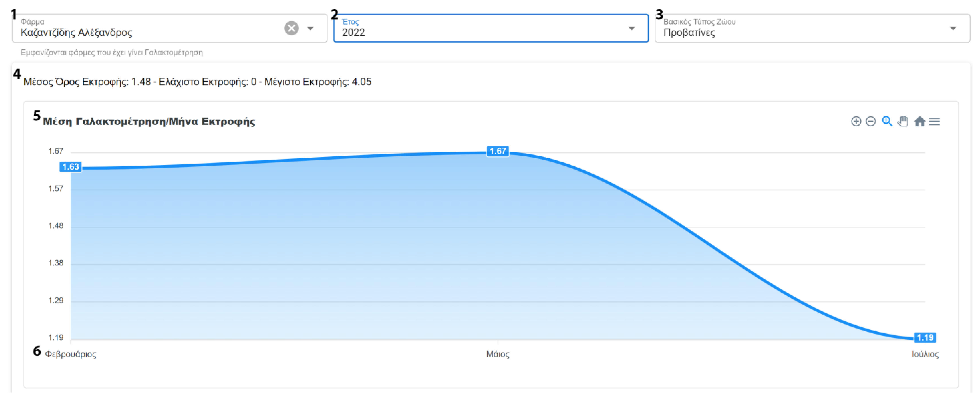Click the chart title Μέση Γαλακτομέτρηση/Μήνα Εκτροφής
This screenshot has height=399, width=980.
point(149,121)
